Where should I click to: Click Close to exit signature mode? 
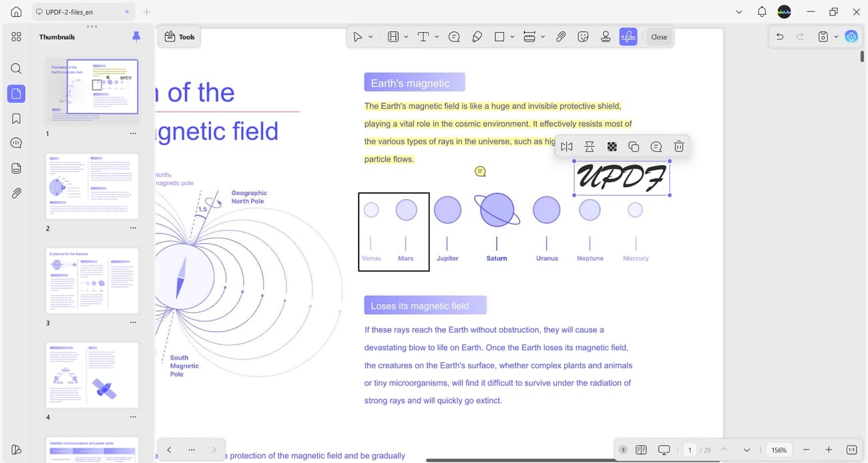[x=659, y=37]
